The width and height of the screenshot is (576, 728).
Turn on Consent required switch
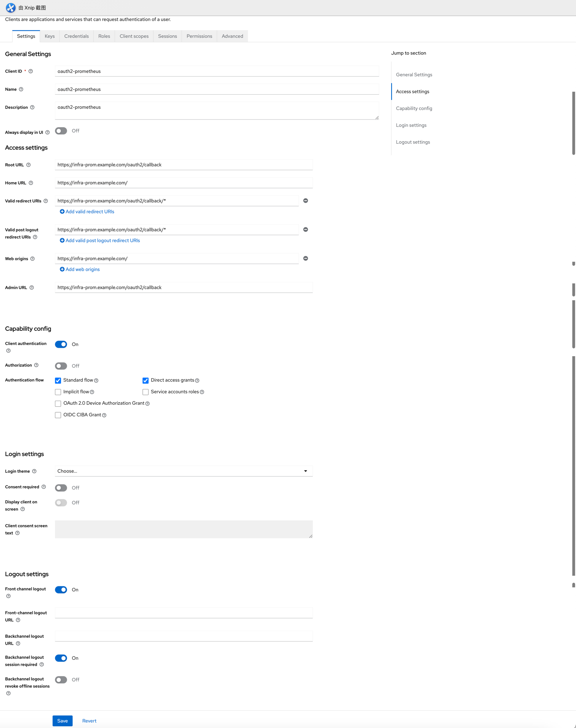[x=61, y=488]
